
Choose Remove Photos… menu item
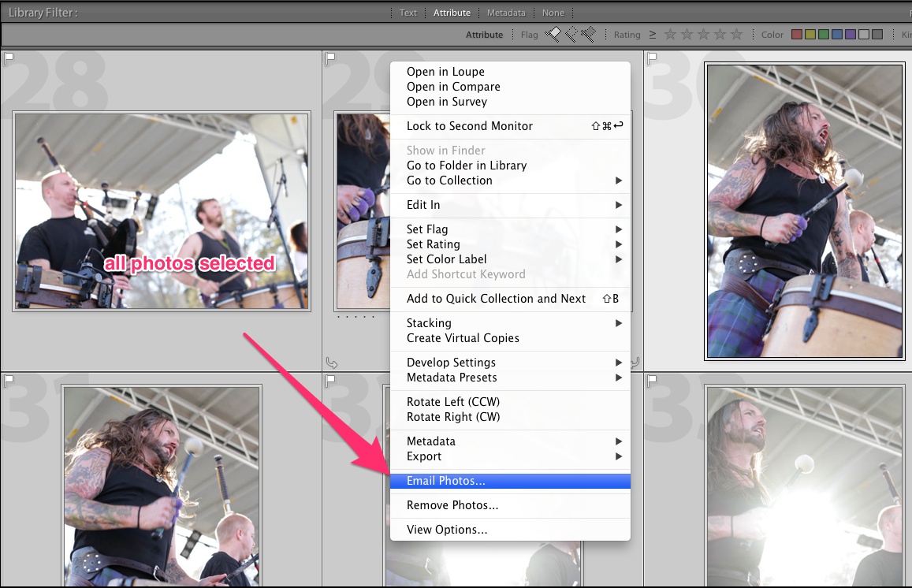pos(510,505)
